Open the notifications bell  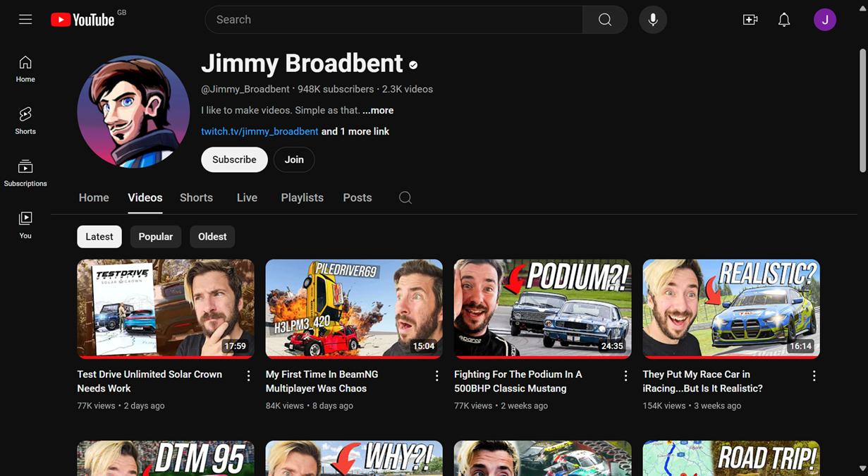point(783,19)
